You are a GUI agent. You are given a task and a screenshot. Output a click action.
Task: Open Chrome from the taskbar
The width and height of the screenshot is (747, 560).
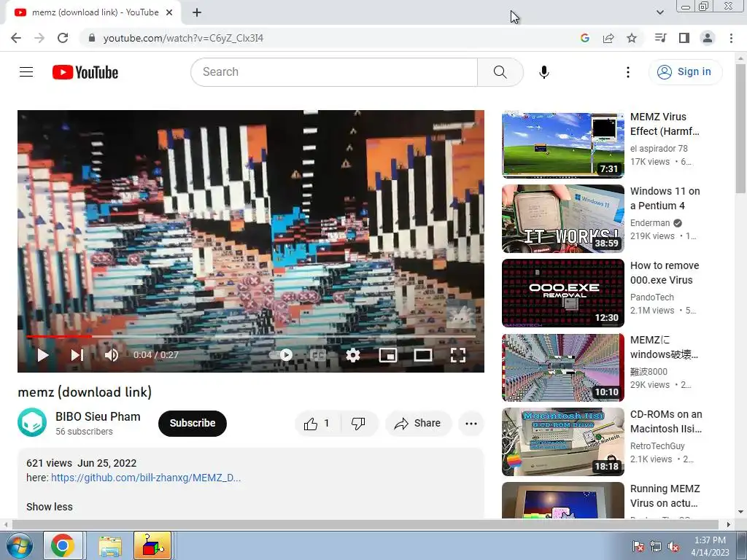63,545
